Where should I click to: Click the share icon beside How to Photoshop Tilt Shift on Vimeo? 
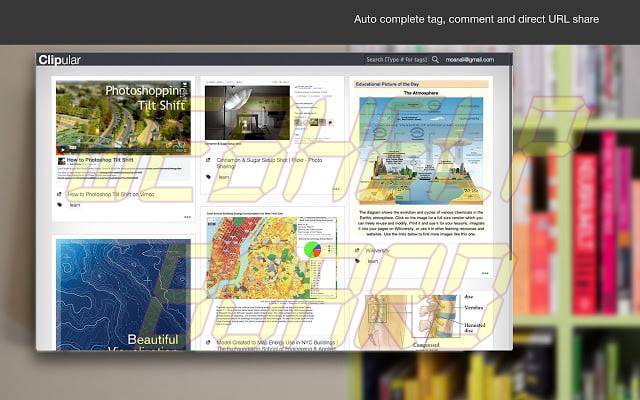coord(60,194)
